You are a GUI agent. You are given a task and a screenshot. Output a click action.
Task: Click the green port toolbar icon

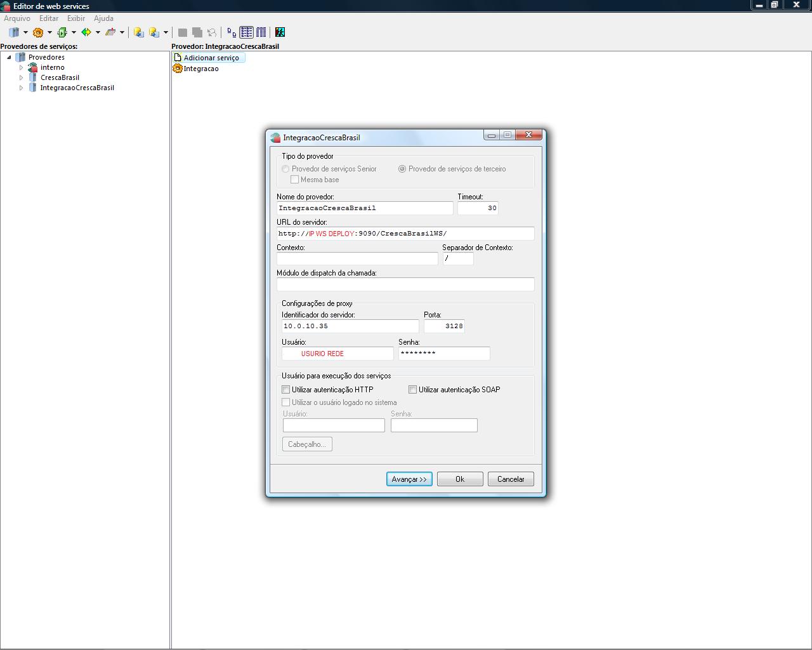click(62, 32)
